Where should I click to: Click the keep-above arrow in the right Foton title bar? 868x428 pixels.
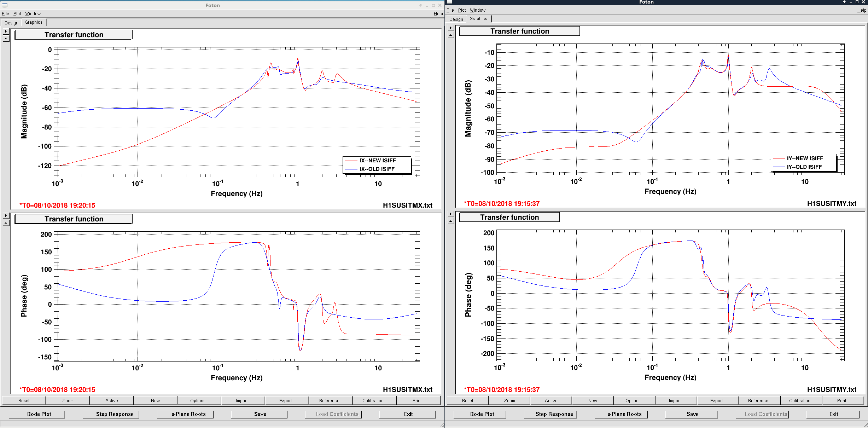point(844,2)
